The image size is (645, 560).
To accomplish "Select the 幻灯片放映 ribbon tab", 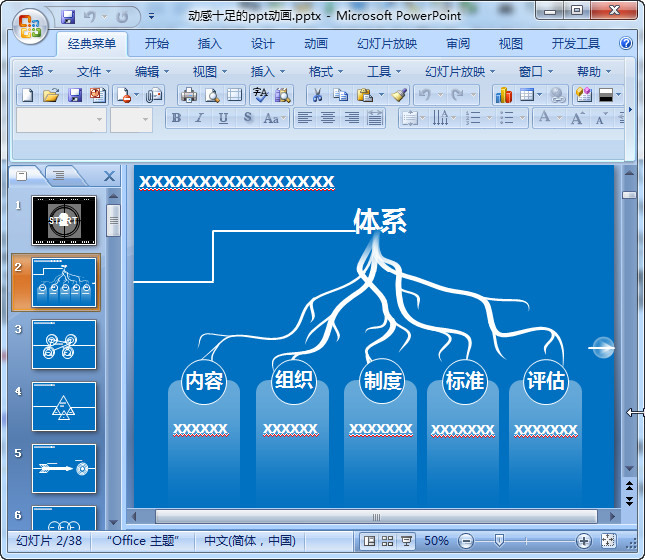I will [387, 44].
